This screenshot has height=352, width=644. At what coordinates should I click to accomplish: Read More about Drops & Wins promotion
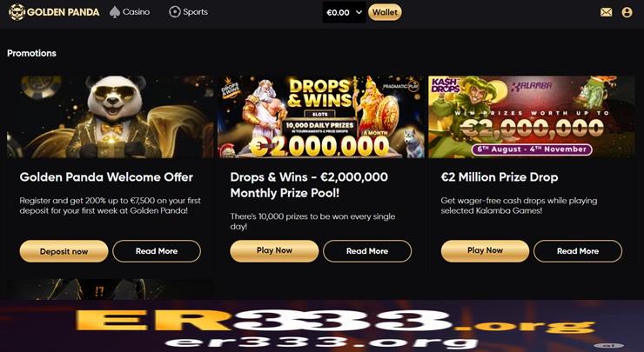[367, 251]
